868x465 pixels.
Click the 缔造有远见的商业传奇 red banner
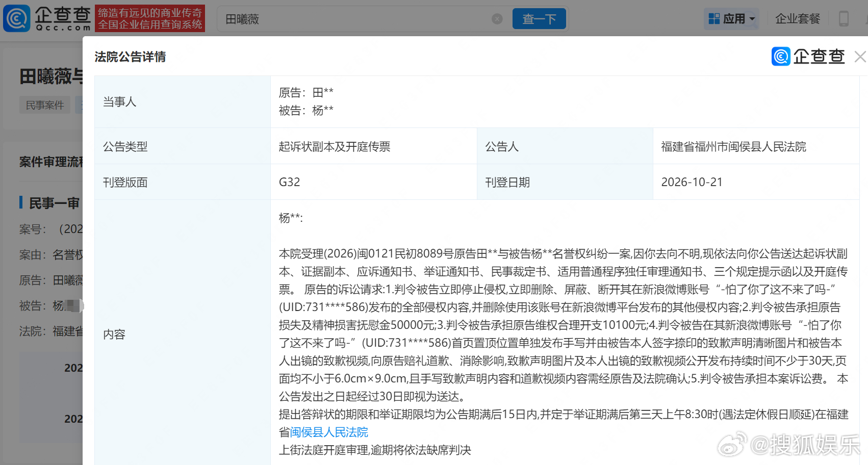coord(150,19)
